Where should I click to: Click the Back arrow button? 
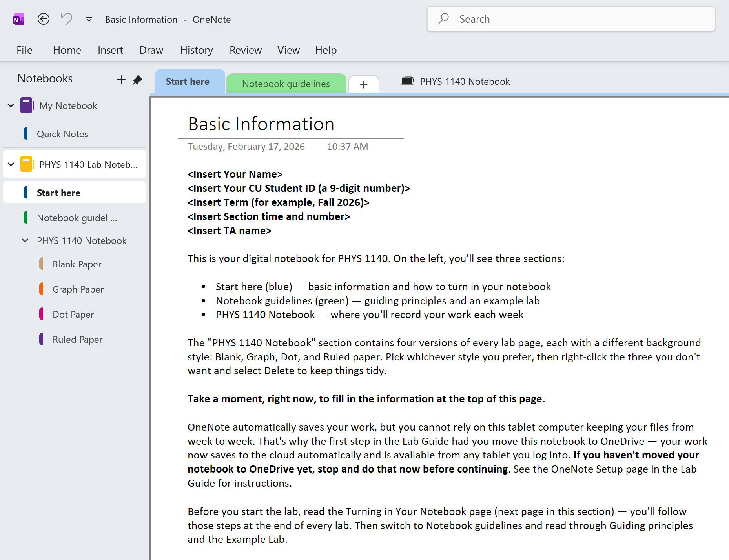[43, 19]
